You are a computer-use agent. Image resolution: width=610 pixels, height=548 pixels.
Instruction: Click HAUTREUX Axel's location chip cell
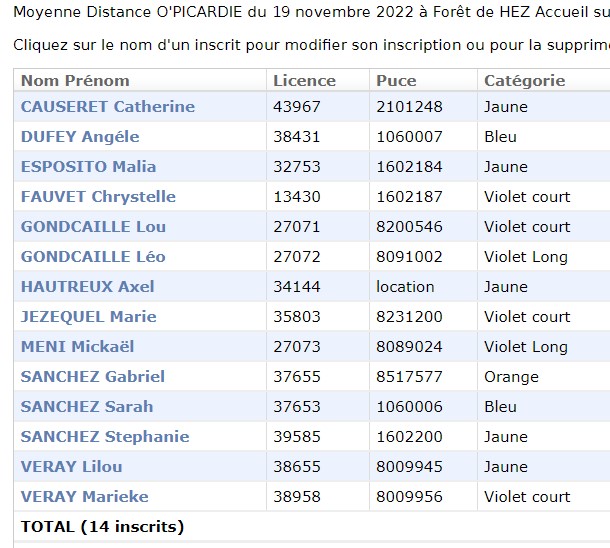click(x=405, y=287)
